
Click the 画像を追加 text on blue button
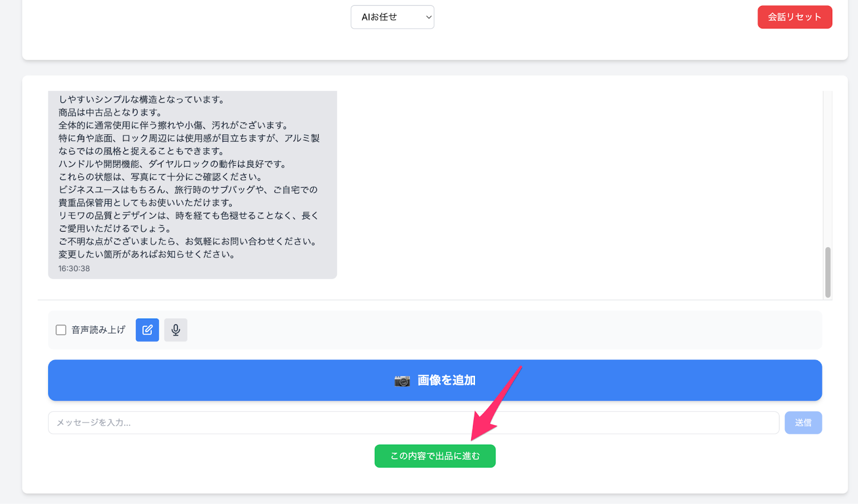point(446,380)
